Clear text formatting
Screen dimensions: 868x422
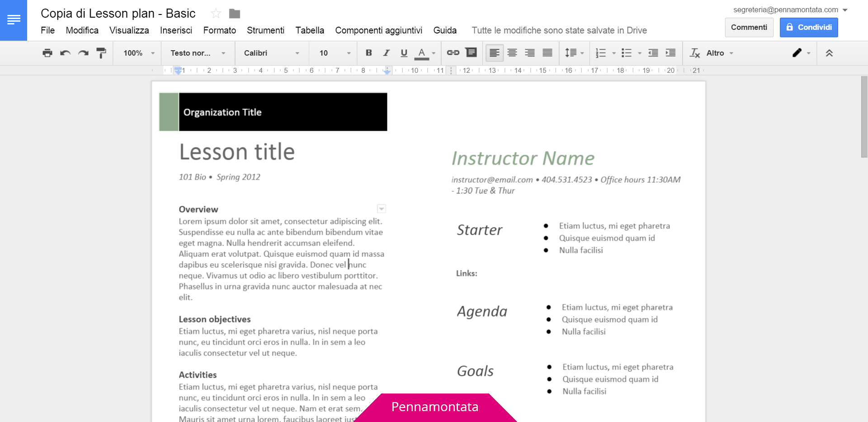coord(694,53)
